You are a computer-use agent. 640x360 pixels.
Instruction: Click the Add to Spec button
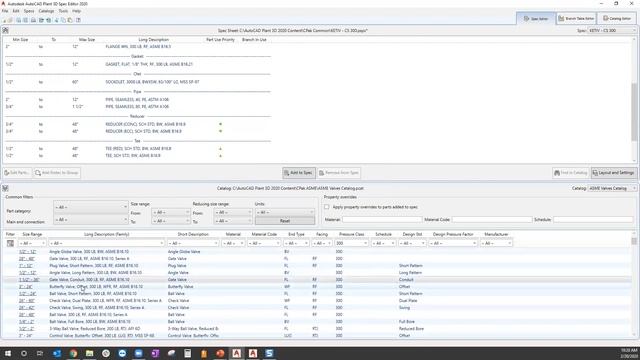pos(298,173)
